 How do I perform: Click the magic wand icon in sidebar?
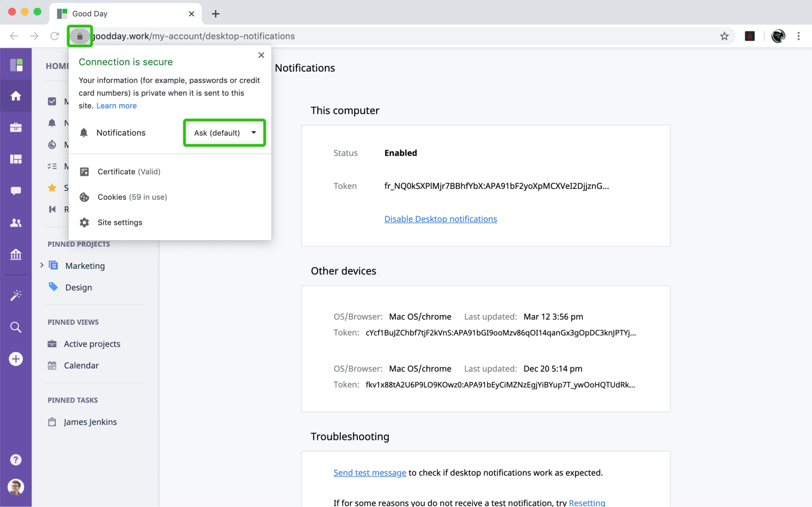click(16, 295)
